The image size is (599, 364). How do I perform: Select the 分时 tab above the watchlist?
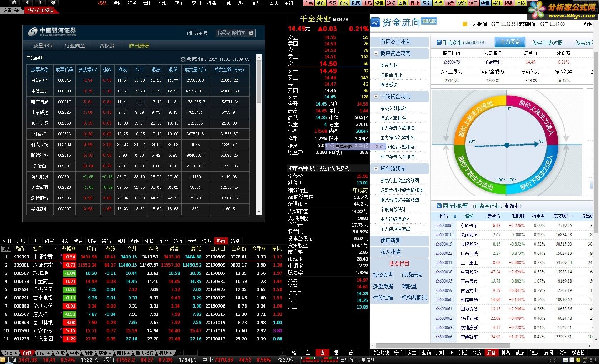7,241
